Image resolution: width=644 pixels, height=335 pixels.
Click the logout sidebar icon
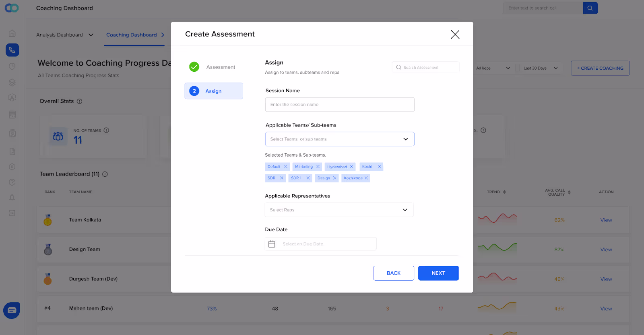(x=12, y=213)
